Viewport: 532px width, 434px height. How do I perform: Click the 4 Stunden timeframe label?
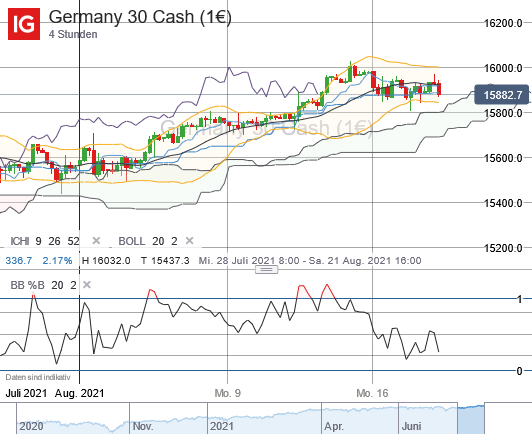tap(73, 34)
